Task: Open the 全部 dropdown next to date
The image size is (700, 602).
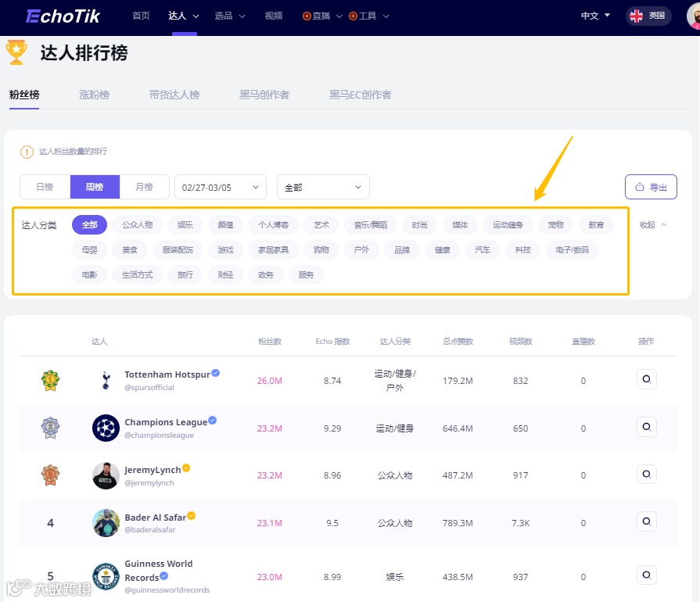Action: tap(323, 187)
